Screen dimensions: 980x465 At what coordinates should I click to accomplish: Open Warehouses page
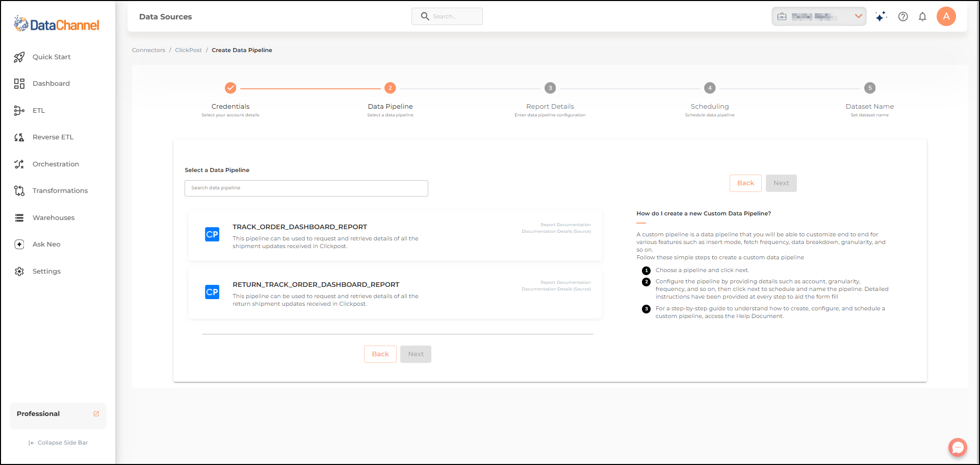pyautogui.click(x=54, y=218)
